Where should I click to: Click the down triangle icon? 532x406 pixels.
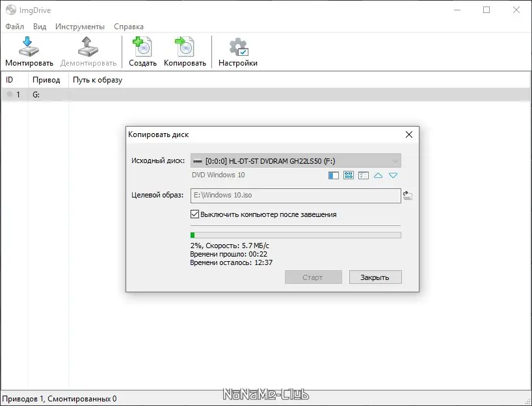coord(393,175)
